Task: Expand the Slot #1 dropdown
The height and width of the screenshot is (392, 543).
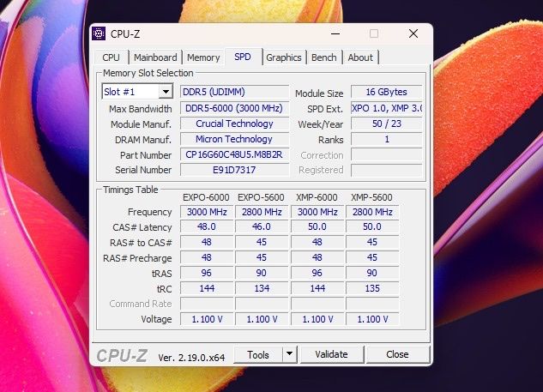Action: click(166, 92)
